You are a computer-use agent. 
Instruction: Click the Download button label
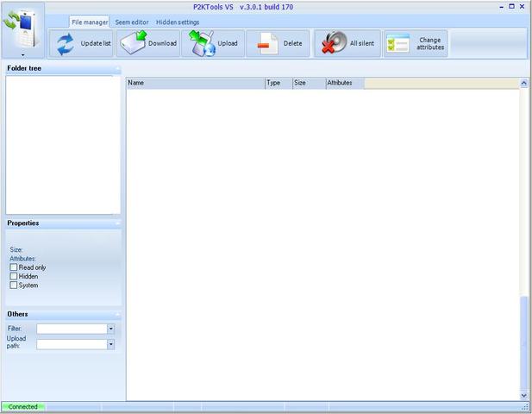click(162, 43)
